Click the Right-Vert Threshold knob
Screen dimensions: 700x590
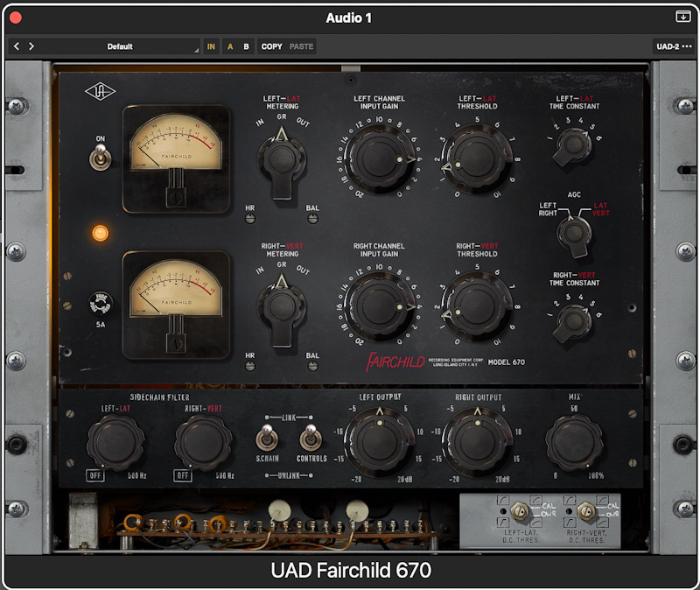tap(477, 307)
